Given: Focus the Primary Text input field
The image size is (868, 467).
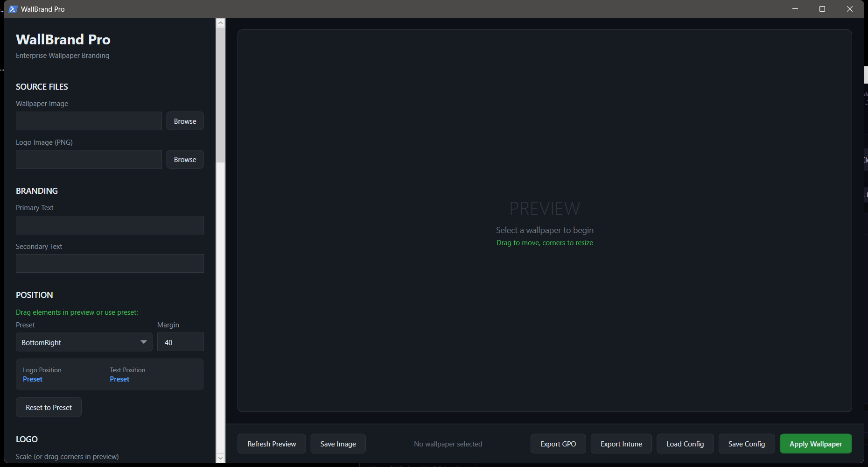Looking at the screenshot, I should 109,225.
